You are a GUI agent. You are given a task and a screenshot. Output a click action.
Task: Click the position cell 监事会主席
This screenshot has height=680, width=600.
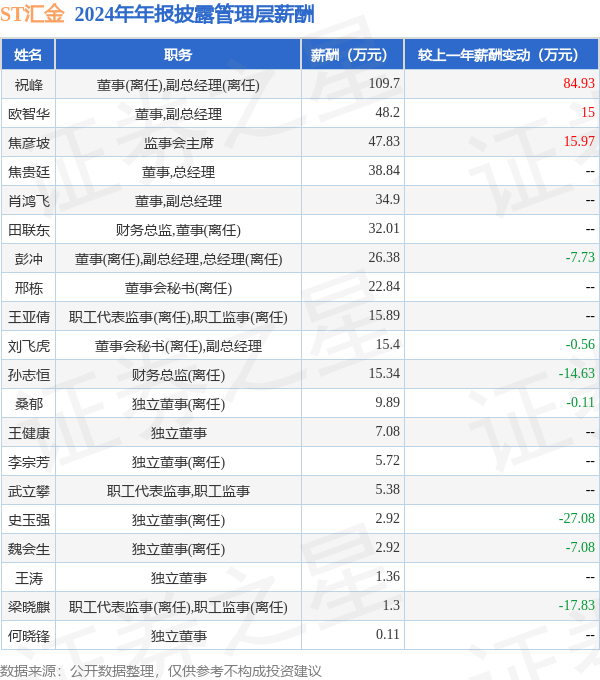coord(179,143)
